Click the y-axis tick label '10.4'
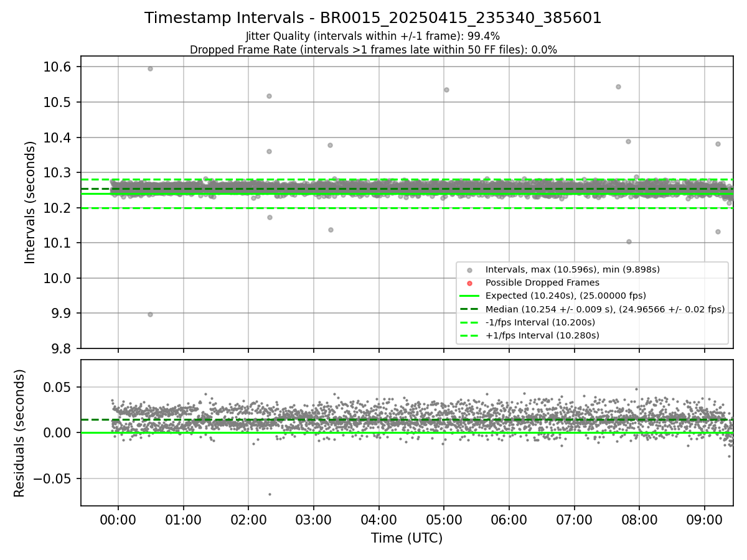Screen dimensions: 747x560 tap(58, 138)
